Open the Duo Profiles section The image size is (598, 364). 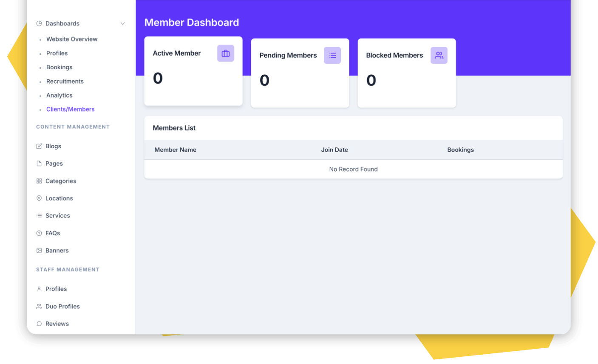pos(62,306)
